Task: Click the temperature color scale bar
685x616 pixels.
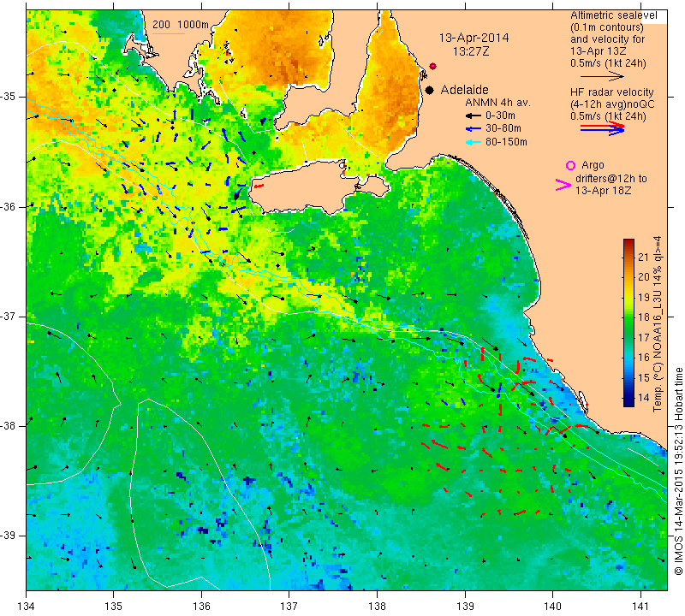Action: 628,323
